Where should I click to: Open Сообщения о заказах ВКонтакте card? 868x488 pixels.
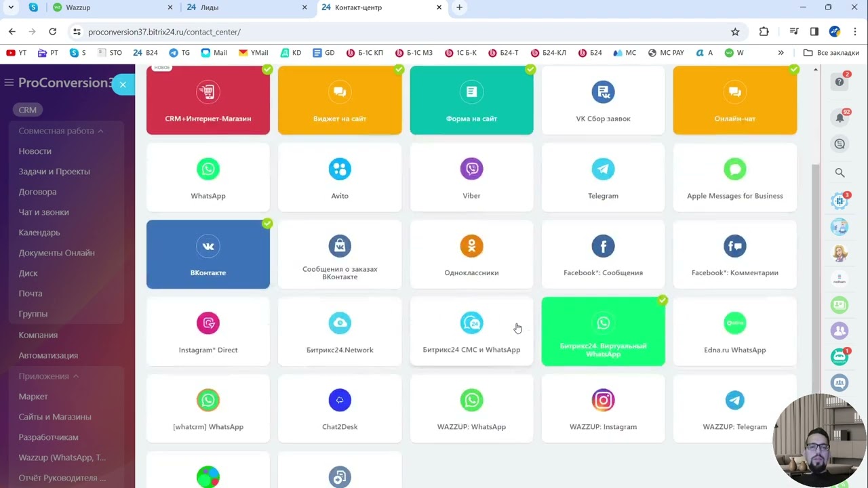(340, 255)
